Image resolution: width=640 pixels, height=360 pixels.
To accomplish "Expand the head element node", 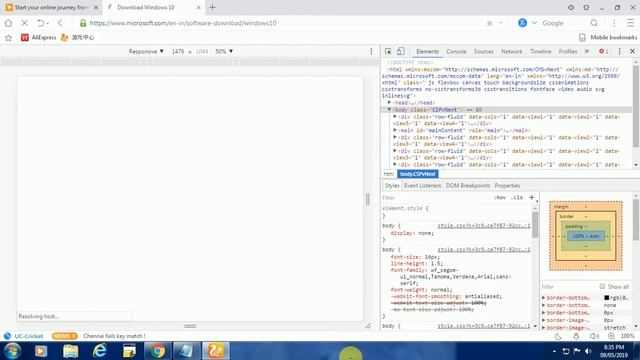I will (389, 102).
